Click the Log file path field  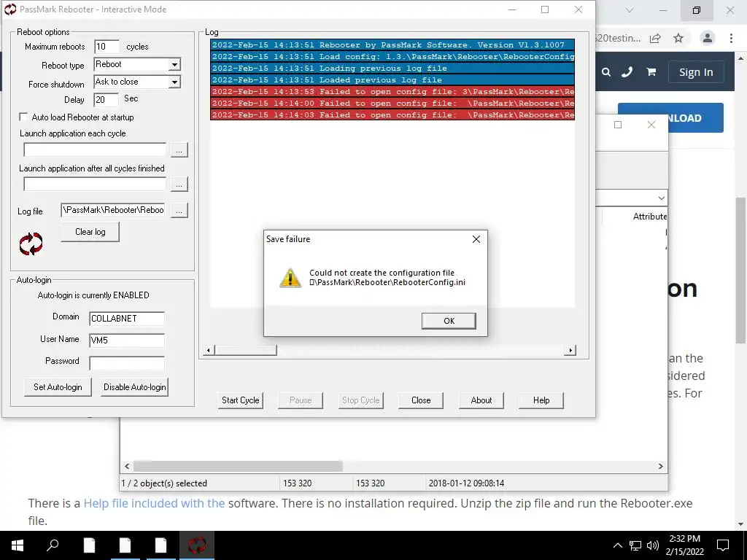(x=113, y=210)
